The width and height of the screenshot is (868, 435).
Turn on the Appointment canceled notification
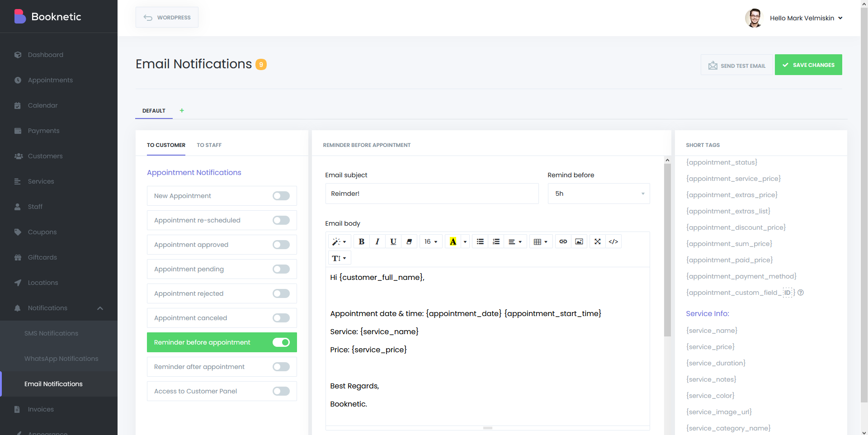point(281,318)
